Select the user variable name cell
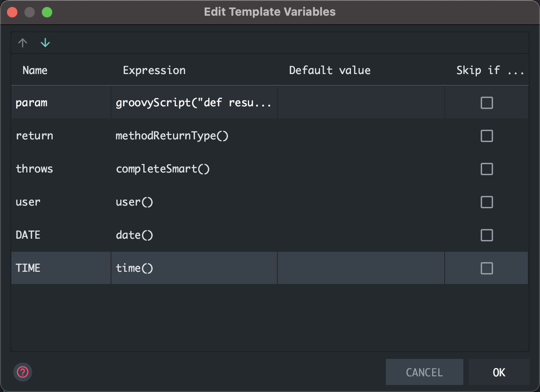This screenshot has height=392, width=540. [28, 202]
